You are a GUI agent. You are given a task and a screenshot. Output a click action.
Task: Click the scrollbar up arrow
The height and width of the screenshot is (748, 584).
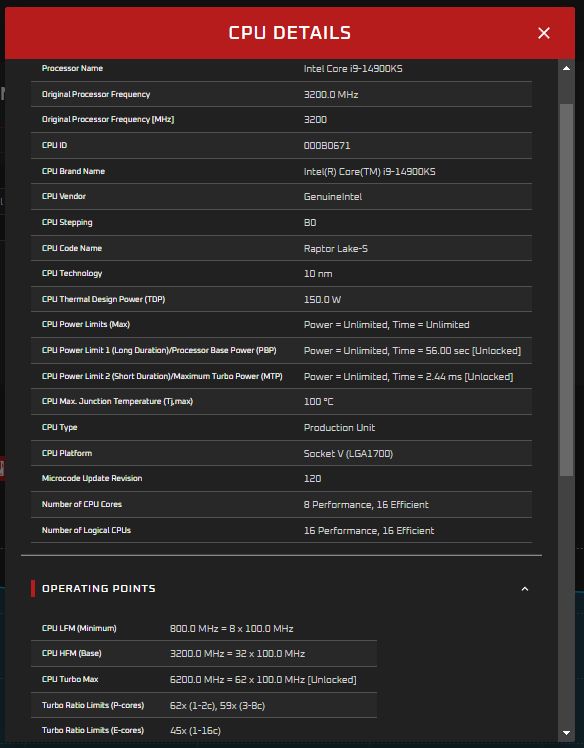point(566,68)
